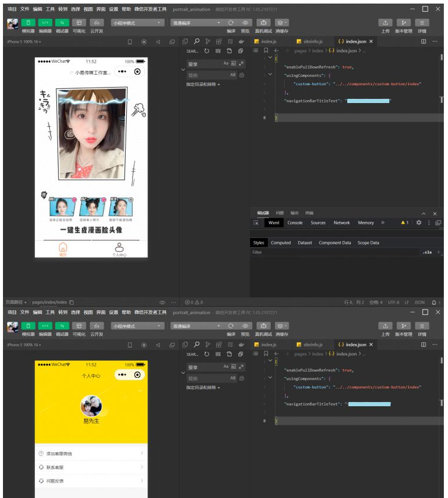Click the go-back arrow above the upper editor
448x498 pixels.
pos(276,50)
